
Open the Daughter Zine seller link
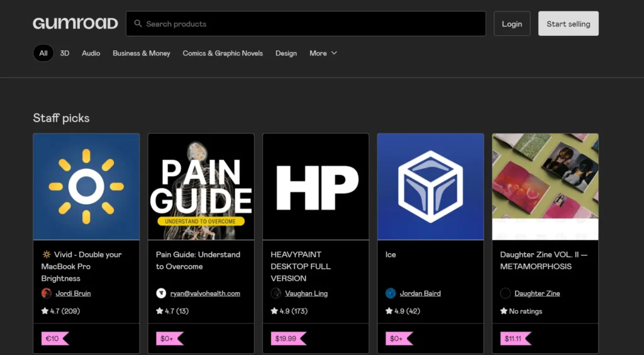click(537, 293)
